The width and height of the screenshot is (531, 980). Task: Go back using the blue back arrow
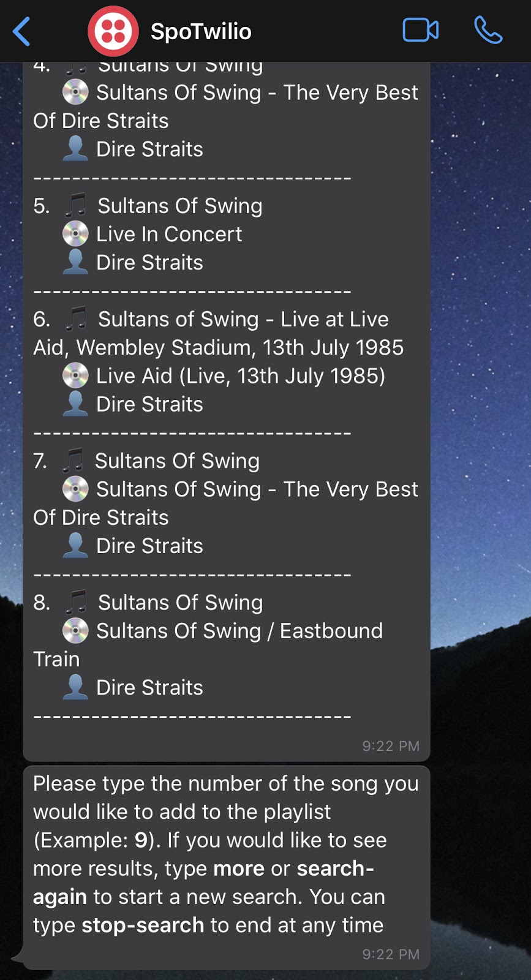coord(21,31)
